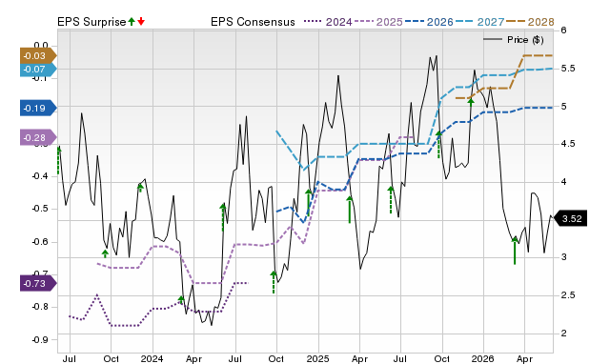Click the green up arrow in EPS Surprise legend

[132, 22]
